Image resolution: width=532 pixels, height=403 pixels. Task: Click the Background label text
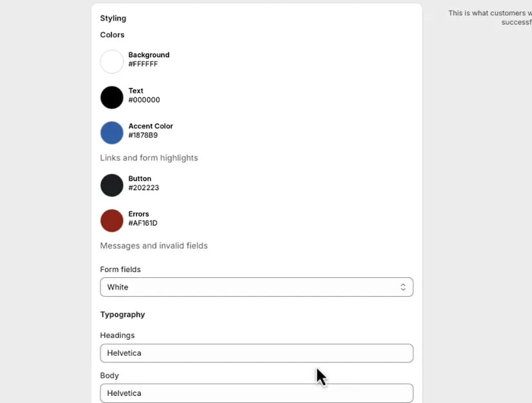pyautogui.click(x=149, y=55)
